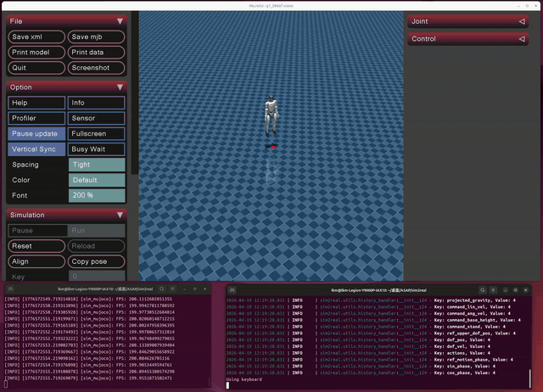Image resolution: width=543 pixels, height=392 pixels.
Task: Change the Color theme Default selector
Action: pyautogui.click(x=96, y=180)
